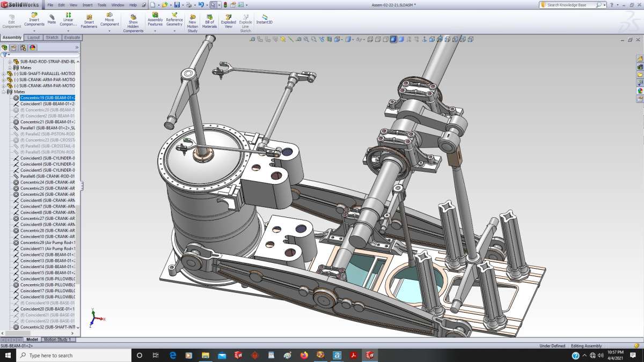The width and height of the screenshot is (644, 362).
Task: Create an Exploded View
Action: (x=229, y=21)
